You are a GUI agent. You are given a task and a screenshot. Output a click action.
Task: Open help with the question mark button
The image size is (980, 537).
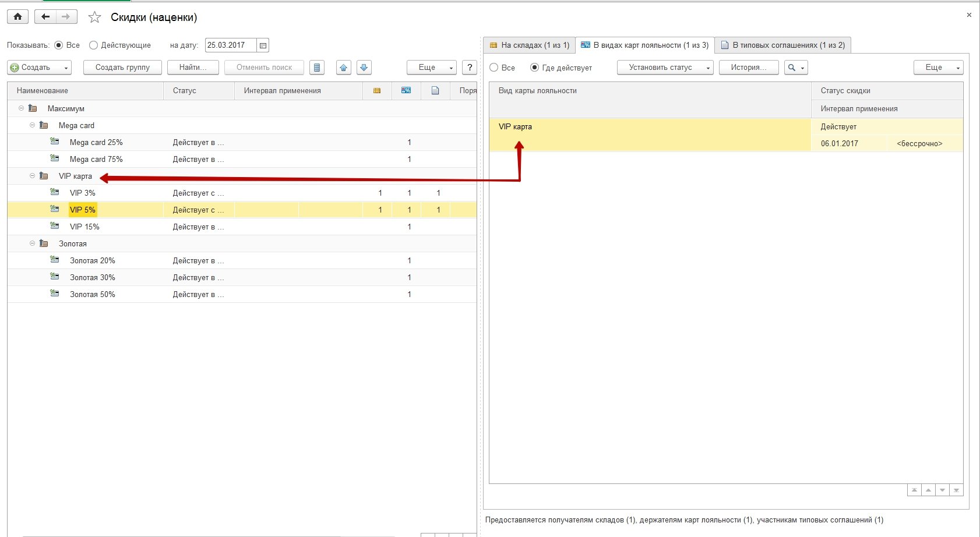pyautogui.click(x=470, y=68)
